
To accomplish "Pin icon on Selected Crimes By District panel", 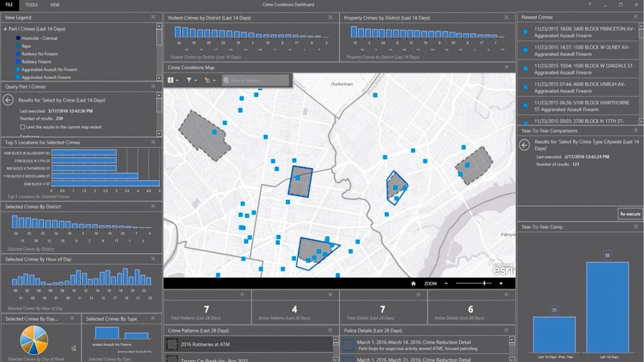I will 153,206.
